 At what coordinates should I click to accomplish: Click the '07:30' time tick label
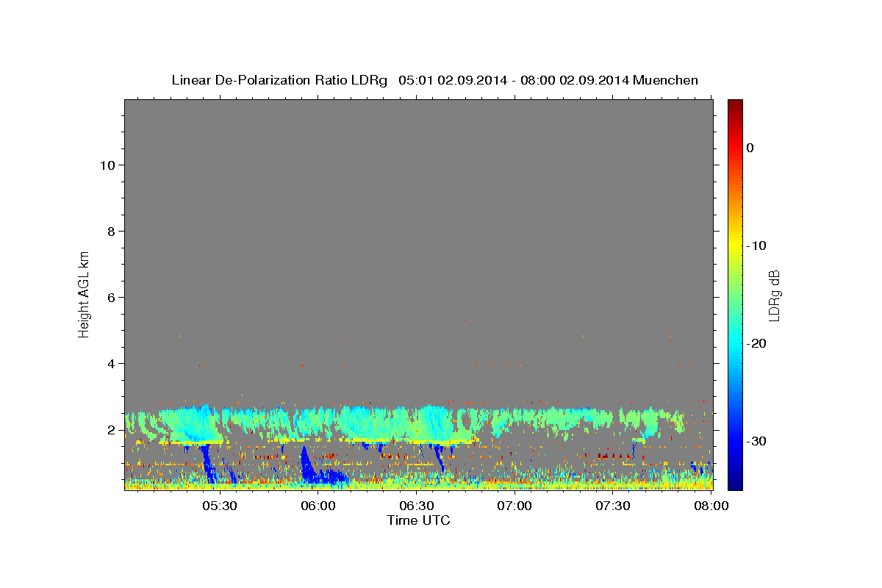613,506
